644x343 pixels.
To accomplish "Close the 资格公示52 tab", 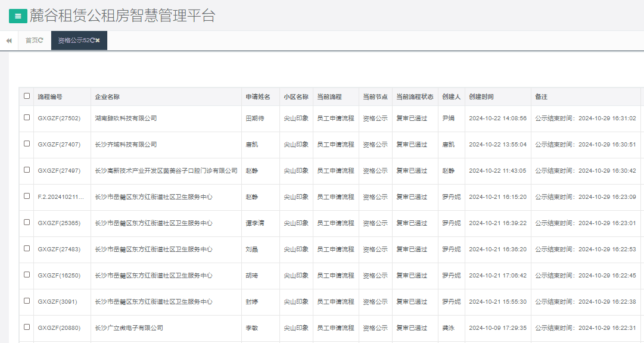I will (98, 40).
